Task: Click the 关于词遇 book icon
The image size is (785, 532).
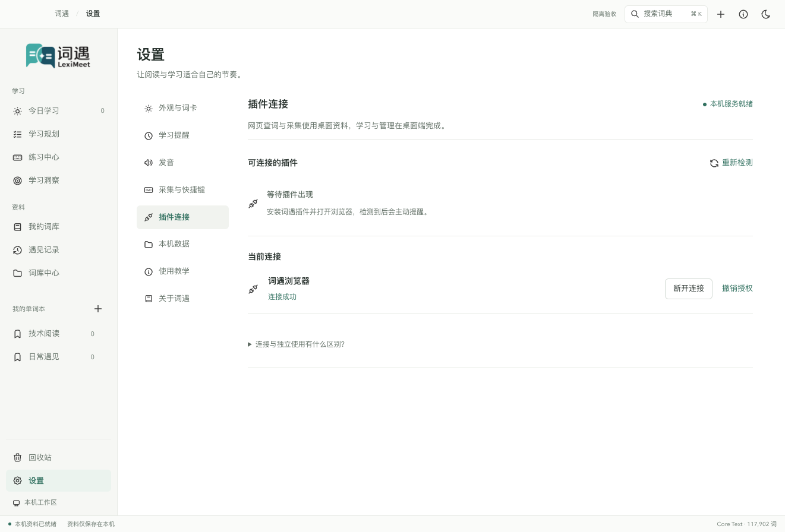Action: tap(149, 299)
